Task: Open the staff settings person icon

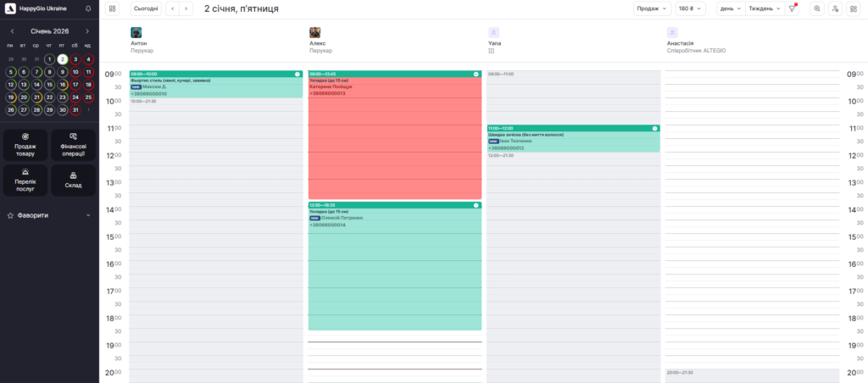Action: (x=835, y=8)
